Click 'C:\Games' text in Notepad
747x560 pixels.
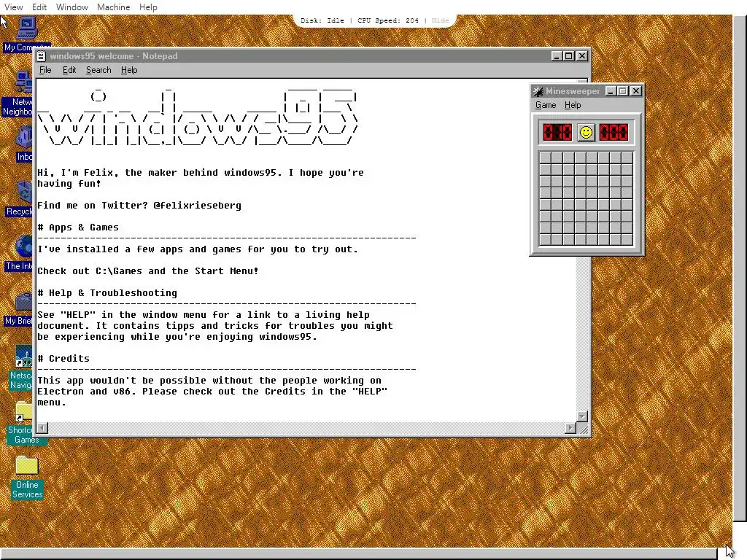pyautogui.click(x=119, y=271)
